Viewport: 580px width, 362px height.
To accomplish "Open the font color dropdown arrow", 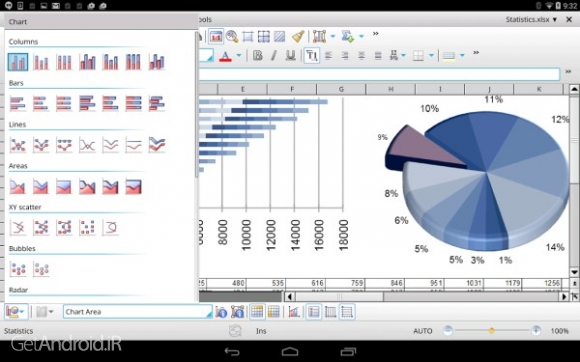I will 239,56.
